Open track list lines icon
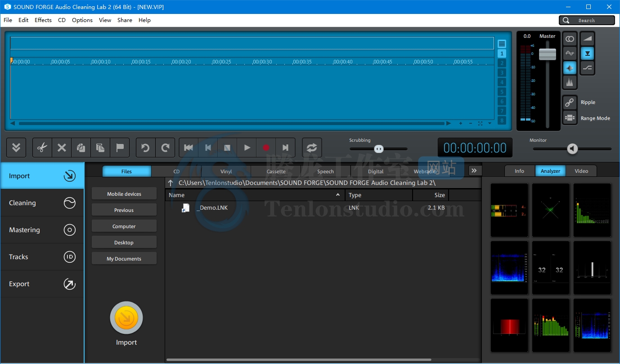The width and height of the screenshot is (620, 364). click(502, 44)
